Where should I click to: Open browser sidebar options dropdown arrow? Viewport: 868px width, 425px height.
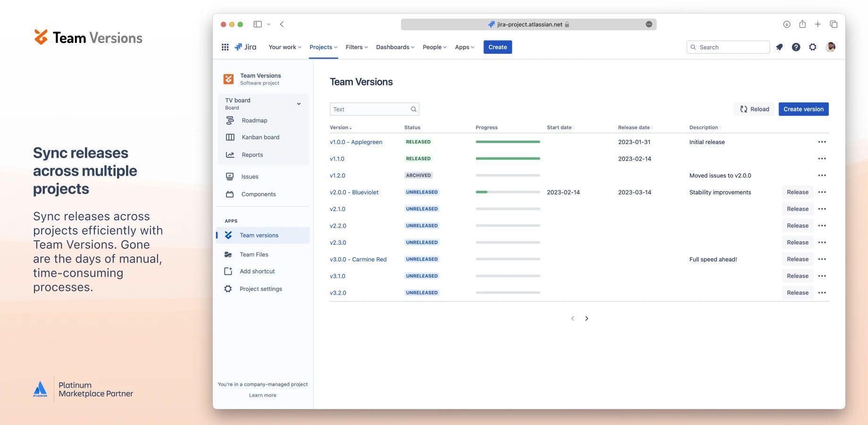click(x=268, y=24)
